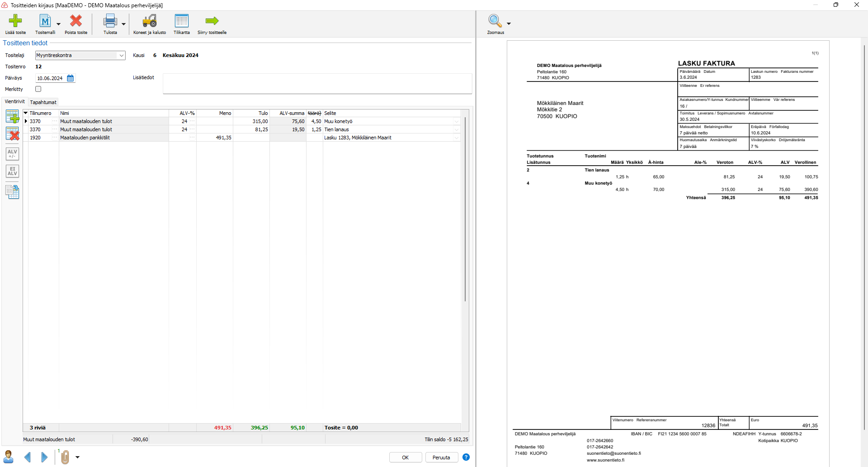Expand the Tositelaji Myyntireskontra dropdown
Image resolution: width=868 pixels, height=467 pixels.
[121, 56]
